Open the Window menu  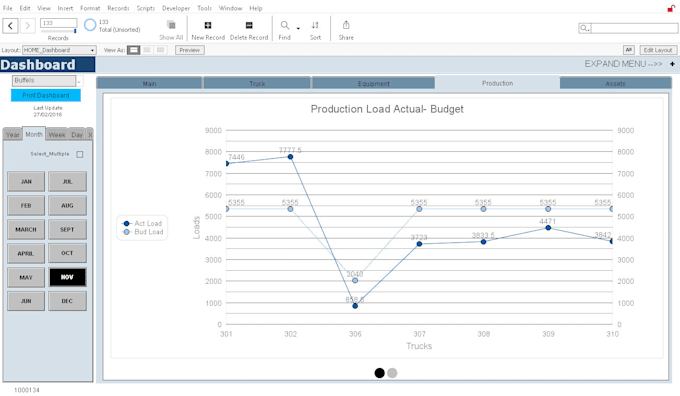(x=230, y=8)
